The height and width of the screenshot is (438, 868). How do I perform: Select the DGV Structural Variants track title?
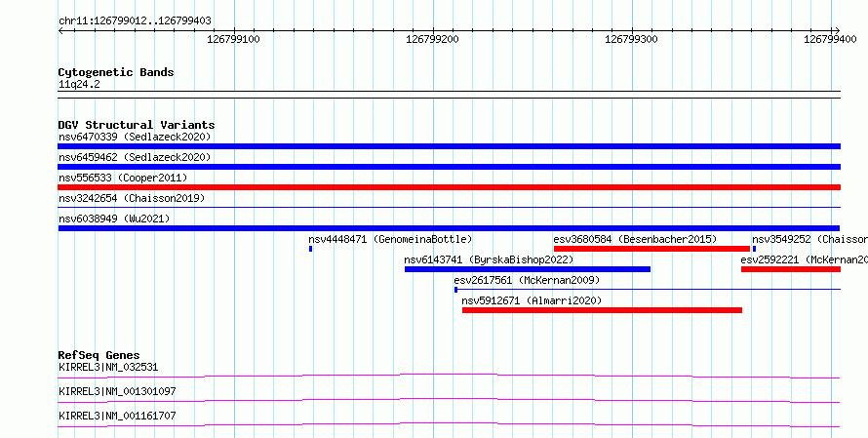click(x=137, y=125)
